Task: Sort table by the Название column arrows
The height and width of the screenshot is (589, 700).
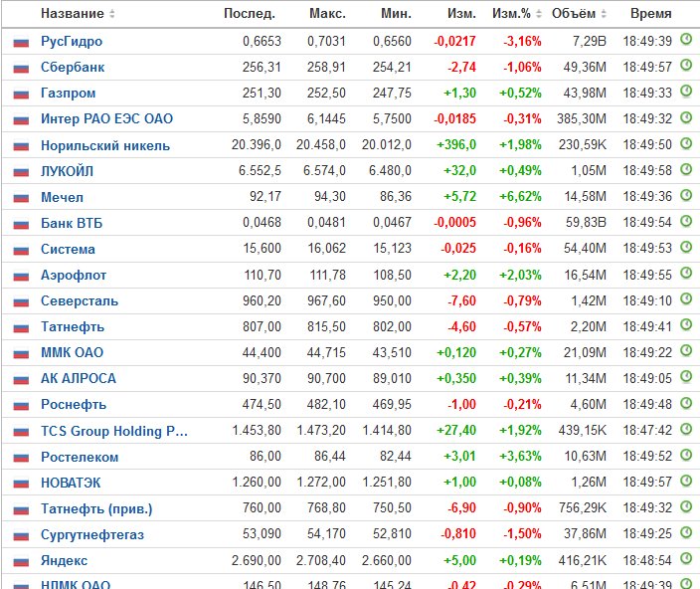Action: [112, 14]
